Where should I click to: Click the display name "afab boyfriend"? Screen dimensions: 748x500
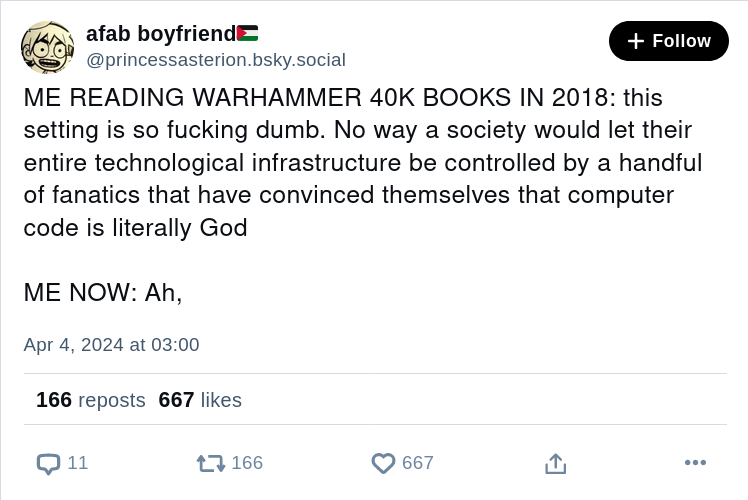[x=160, y=34]
